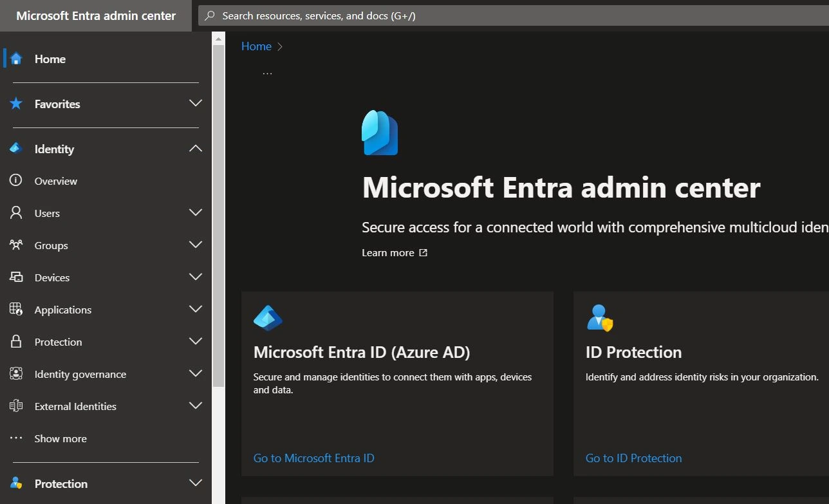Click the ellipsis below the breadcrumb

267,73
